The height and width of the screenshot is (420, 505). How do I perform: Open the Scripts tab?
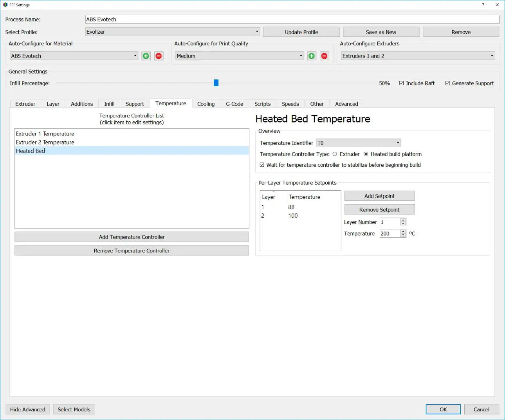coord(262,104)
